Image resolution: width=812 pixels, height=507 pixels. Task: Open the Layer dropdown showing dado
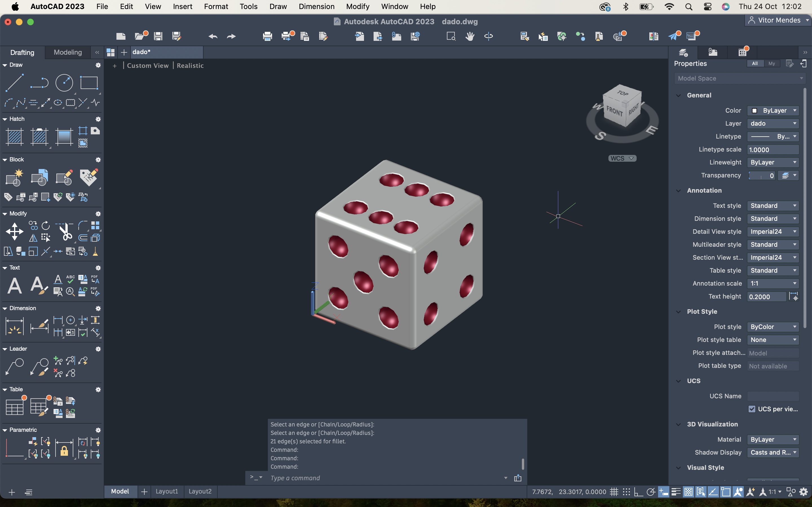click(x=773, y=123)
